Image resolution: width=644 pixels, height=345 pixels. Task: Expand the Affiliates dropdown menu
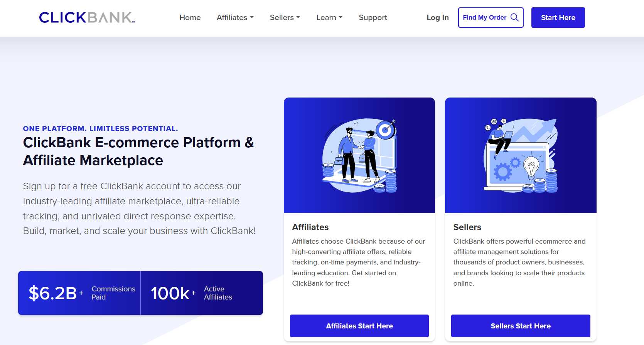tap(235, 18)
